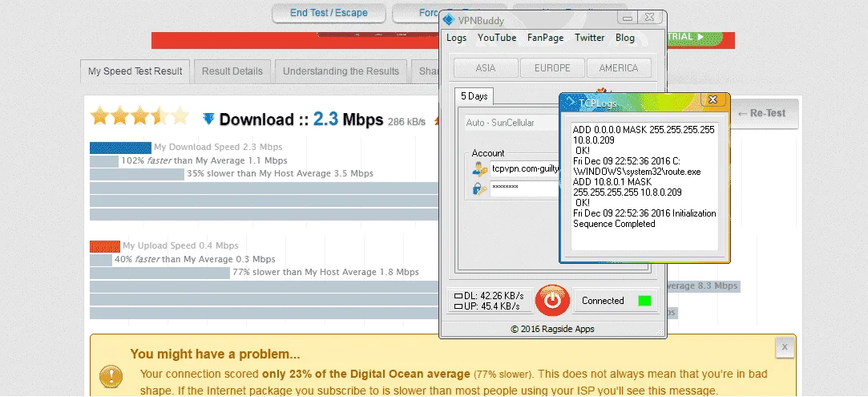Click the VPNBuddy diamond logo in title bar
Image resolution: width=868 pixels, height=397 pixels.
pos(448,21)
